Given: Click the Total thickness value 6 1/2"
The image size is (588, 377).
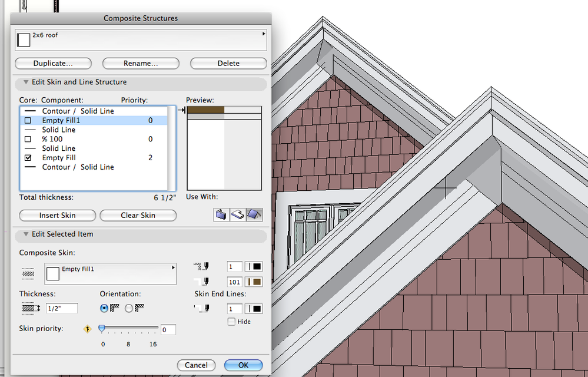Looking at the screenshot, I should tap(165, 198).
